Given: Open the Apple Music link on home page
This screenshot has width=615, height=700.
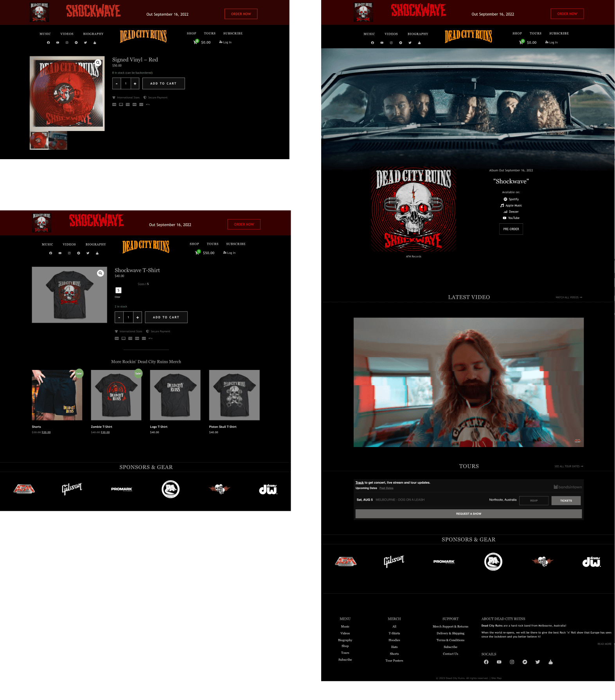Looking at the screenshot, I should 511,206.
